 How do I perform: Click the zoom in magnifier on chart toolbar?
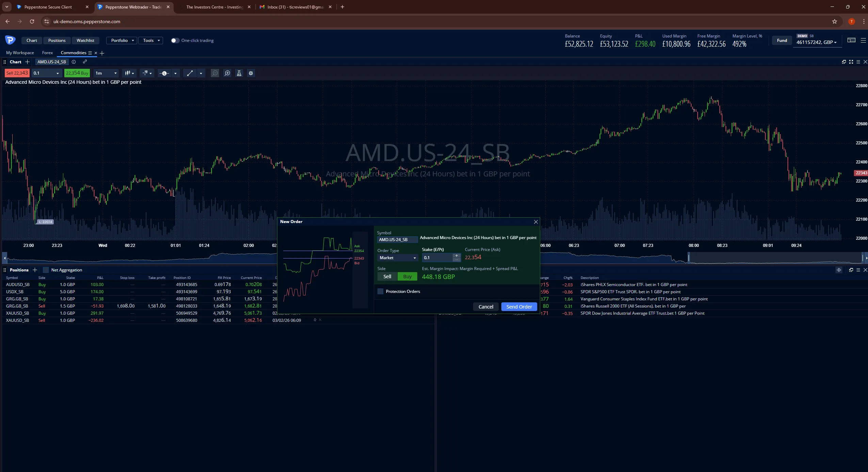coord(227,73)
